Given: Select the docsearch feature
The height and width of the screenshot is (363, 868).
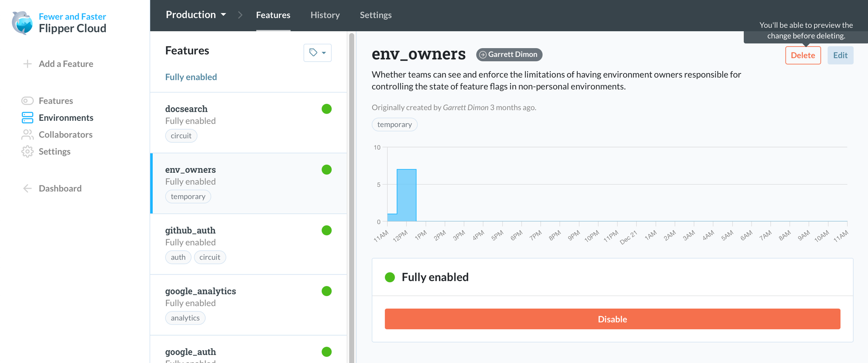Looking at the screenshot, I should (249, 122).
